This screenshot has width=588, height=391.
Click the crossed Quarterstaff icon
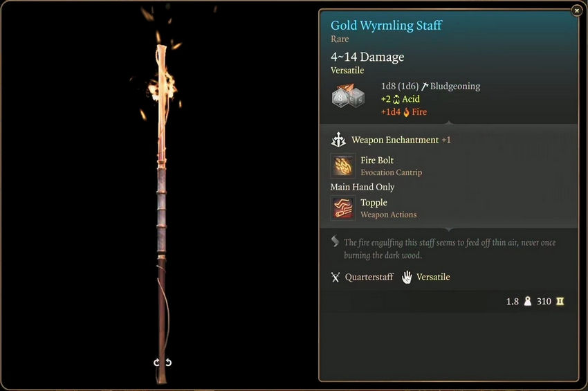click(x=336, y=278)
